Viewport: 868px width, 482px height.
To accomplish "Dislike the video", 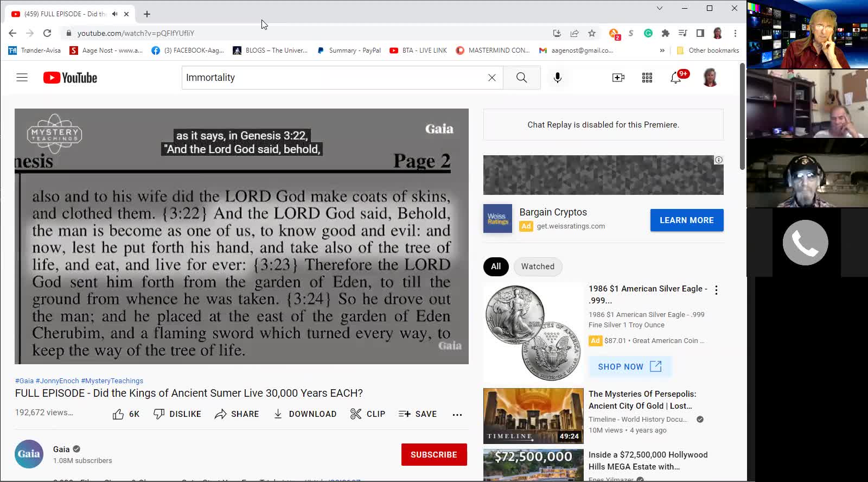I will (x=177, y=414).
